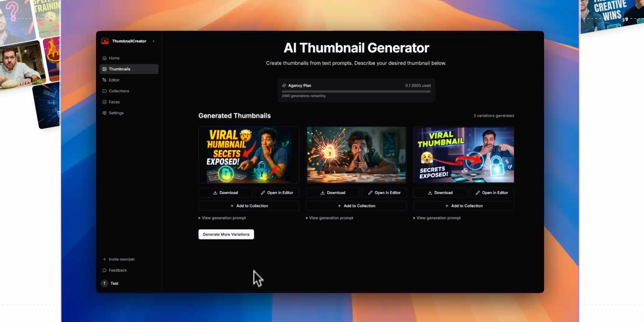
Task: Click the Agency Plan usage progress bar
Action: (356, 92)
